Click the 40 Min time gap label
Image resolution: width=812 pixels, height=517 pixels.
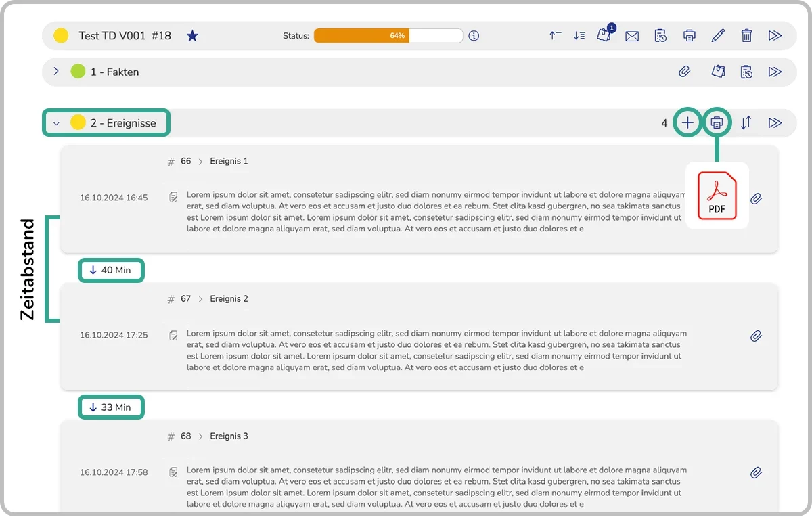(111, 270)
